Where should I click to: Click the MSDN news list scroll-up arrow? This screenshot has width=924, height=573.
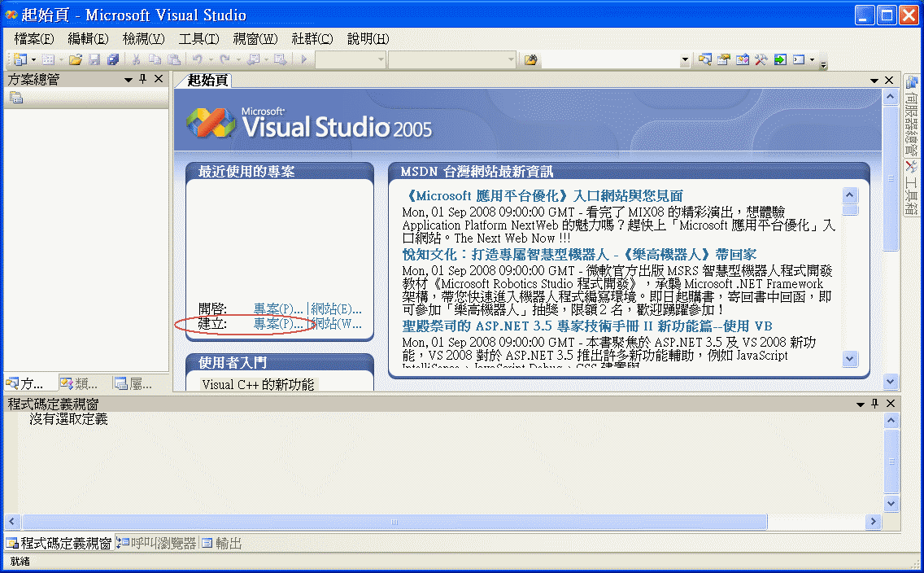point(850,195)
